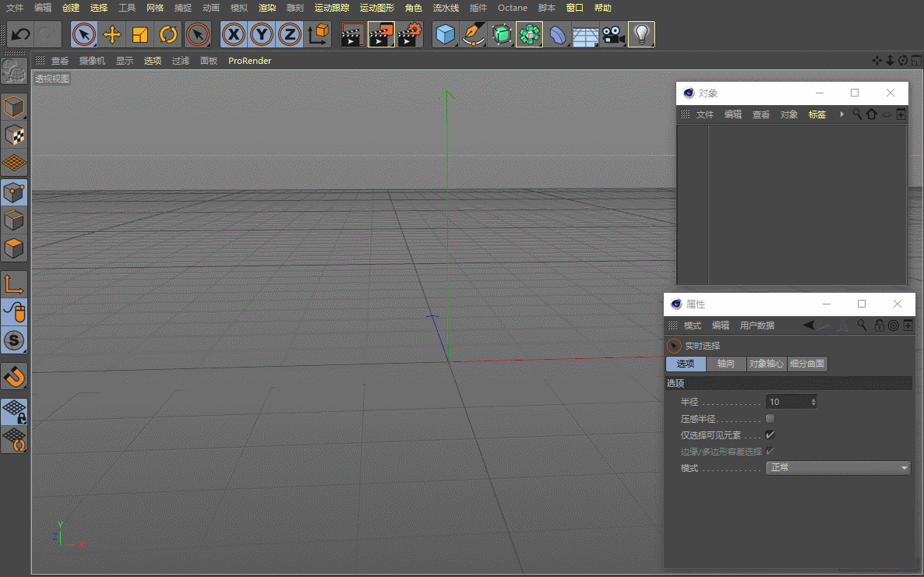Switch to Points mode
Image resolution: width=924 pixels, height=577 pixels.
pos(14,192)
